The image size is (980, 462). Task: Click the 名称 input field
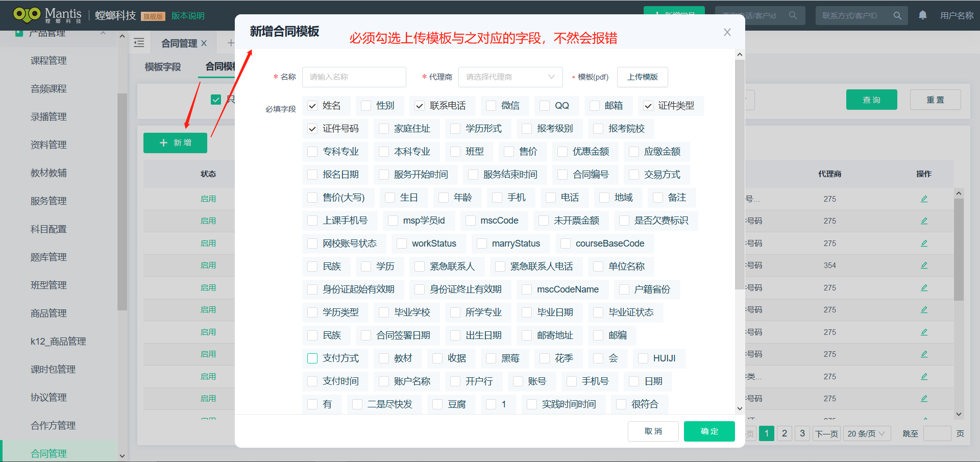[x=354, y=77]
